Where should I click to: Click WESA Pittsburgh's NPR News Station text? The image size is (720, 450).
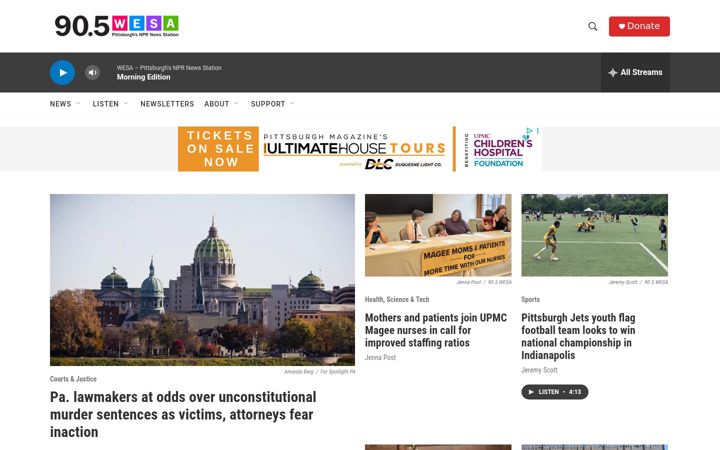pos(169,68)
